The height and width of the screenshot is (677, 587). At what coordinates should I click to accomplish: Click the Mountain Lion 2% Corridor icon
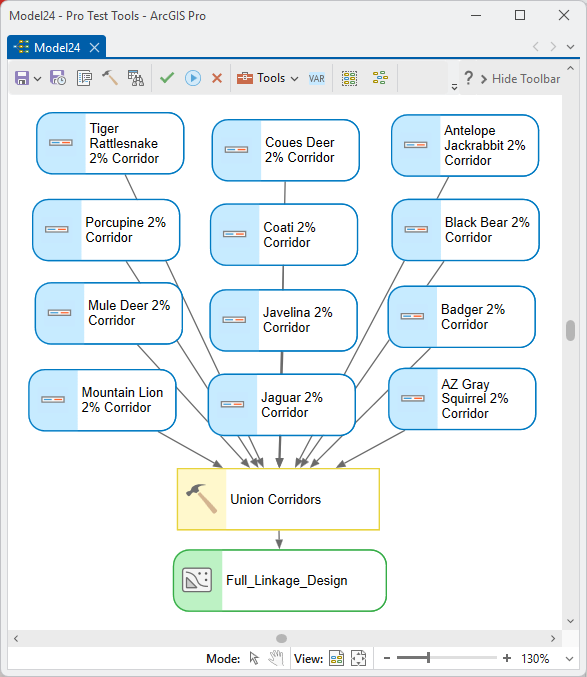pyautogui.click(x=53, y=399)
